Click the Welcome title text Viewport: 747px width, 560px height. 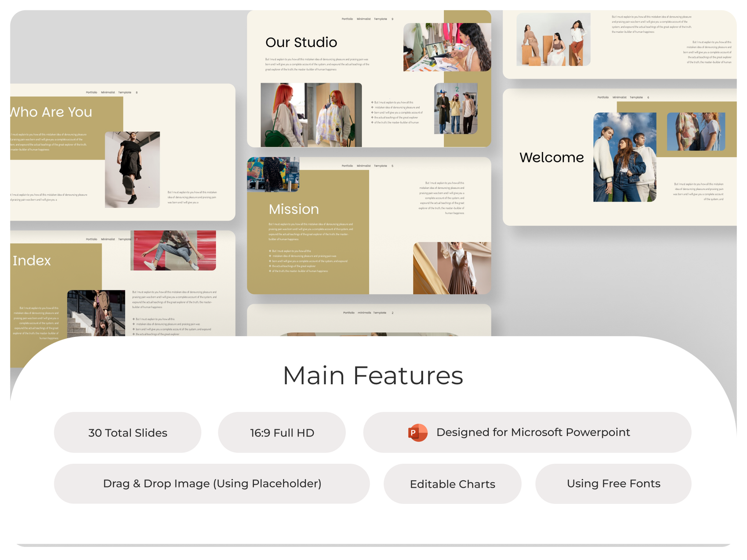[x=552, y=157]
